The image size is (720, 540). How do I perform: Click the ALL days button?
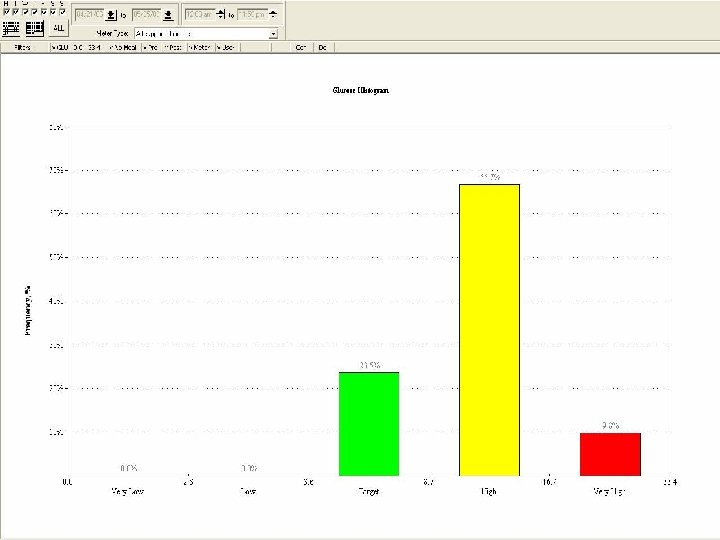tap(59, 28)
